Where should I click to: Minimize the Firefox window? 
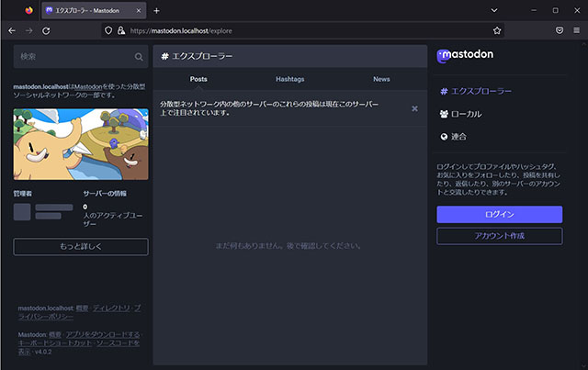pos(534,10)
